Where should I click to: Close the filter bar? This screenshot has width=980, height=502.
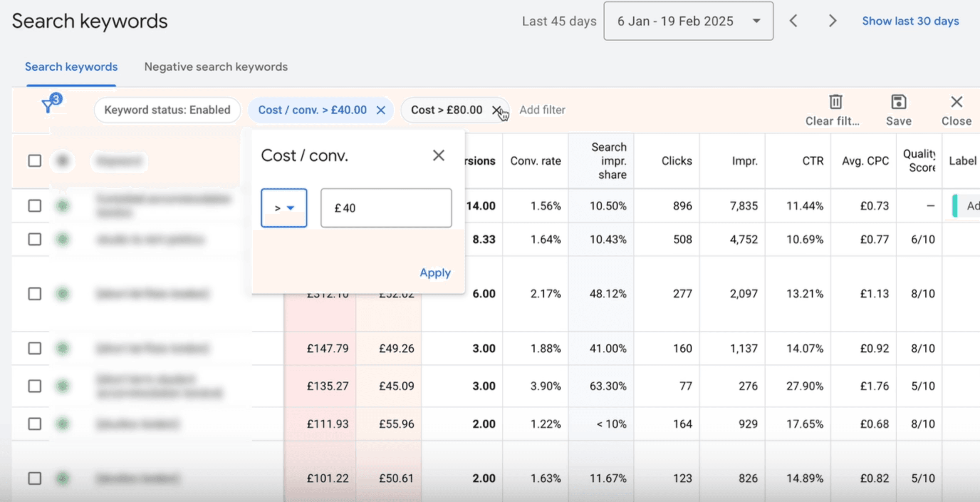click(956, 102)
